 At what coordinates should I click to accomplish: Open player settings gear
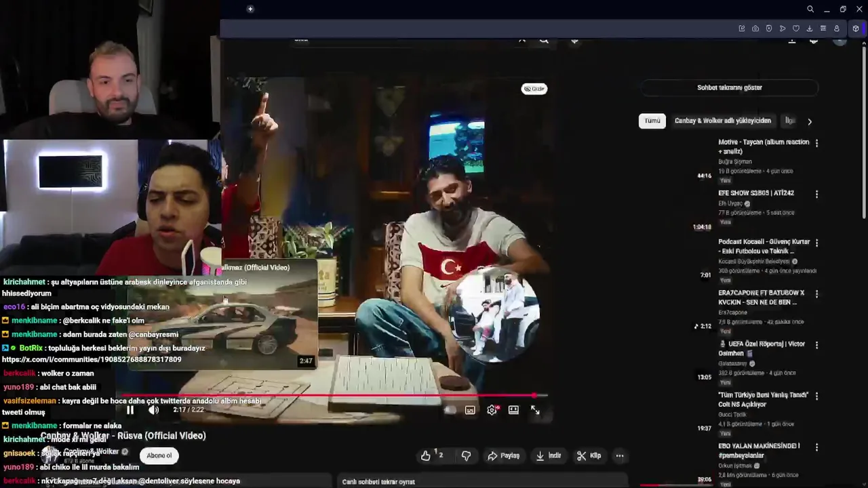point(492,410)
